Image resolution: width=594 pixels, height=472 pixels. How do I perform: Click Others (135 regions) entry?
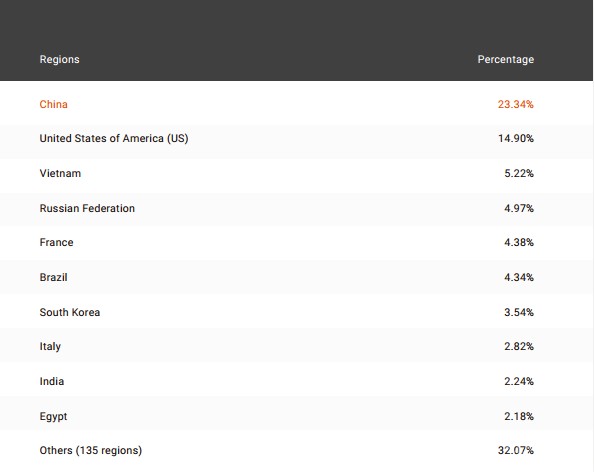91,450
